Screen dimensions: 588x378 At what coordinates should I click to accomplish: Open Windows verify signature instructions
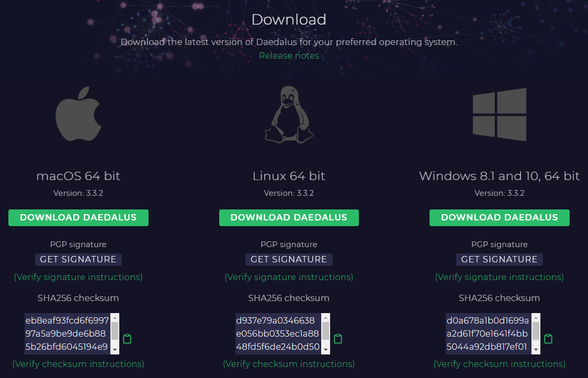click(500, 277)
